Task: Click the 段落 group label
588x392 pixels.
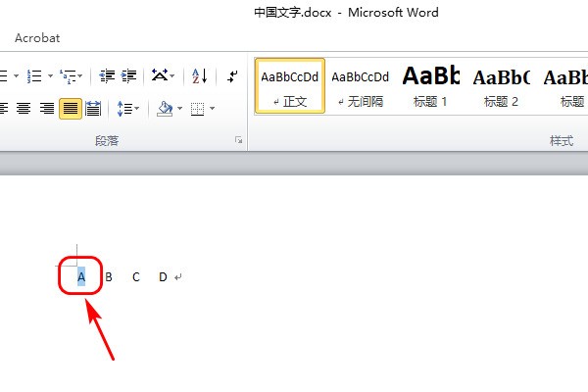Action: click(107, 141)
